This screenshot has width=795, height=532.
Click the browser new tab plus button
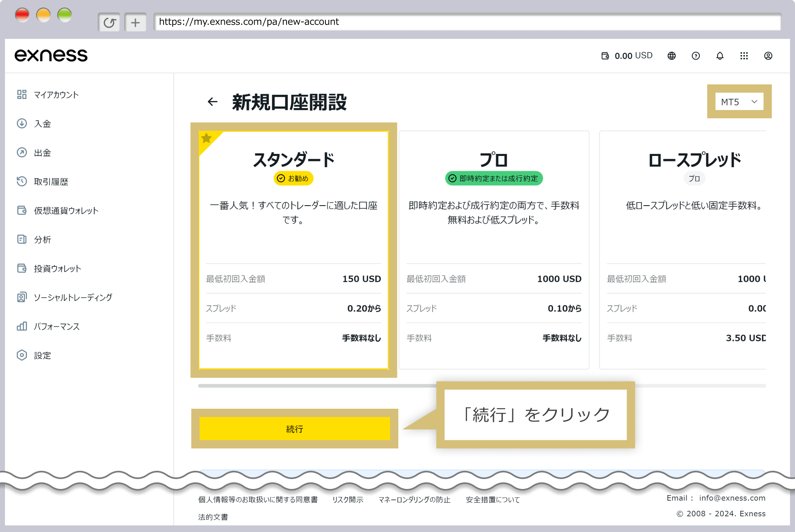point(135,22)
